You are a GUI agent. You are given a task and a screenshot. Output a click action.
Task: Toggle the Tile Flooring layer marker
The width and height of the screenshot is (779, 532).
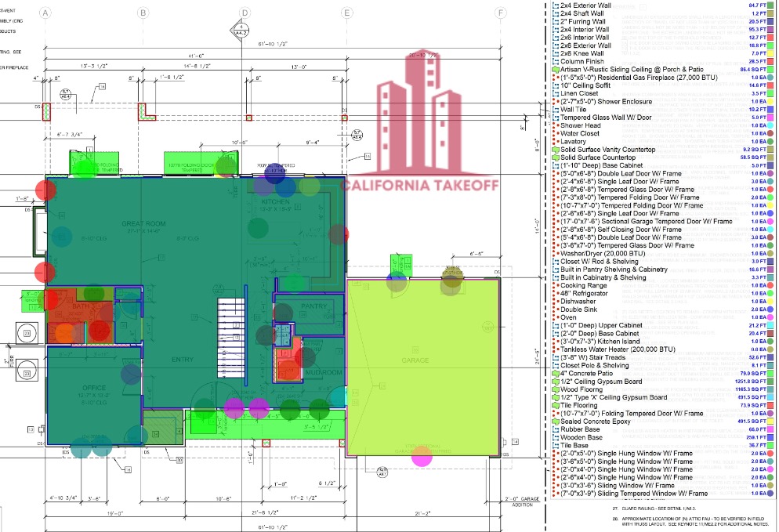coord(555,405)
